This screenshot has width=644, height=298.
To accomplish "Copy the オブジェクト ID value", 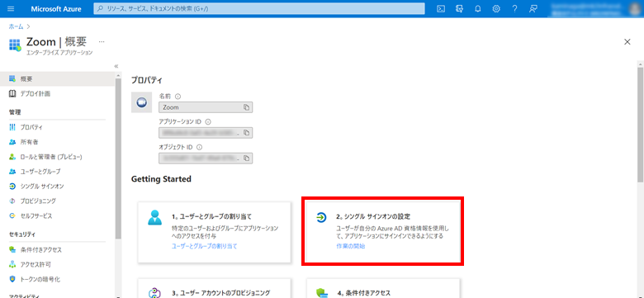I will 246,158.
